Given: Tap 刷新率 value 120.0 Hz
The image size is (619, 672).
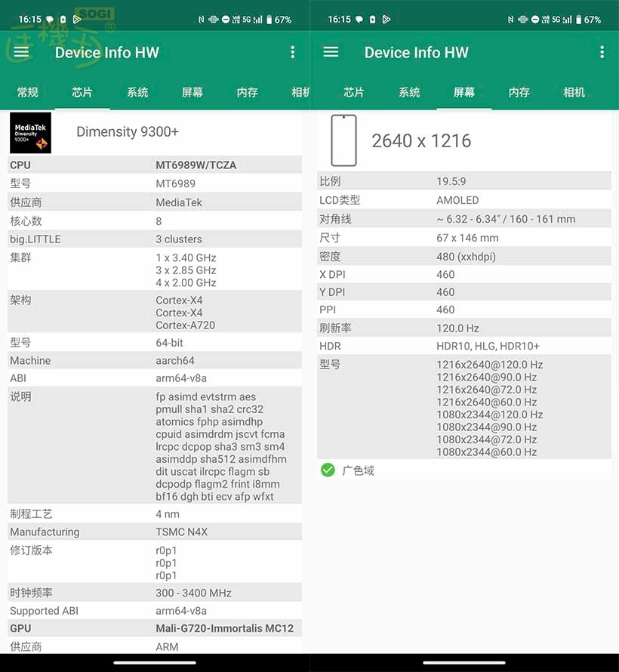Looking at the screenshot, I should (x=458, y=328).
